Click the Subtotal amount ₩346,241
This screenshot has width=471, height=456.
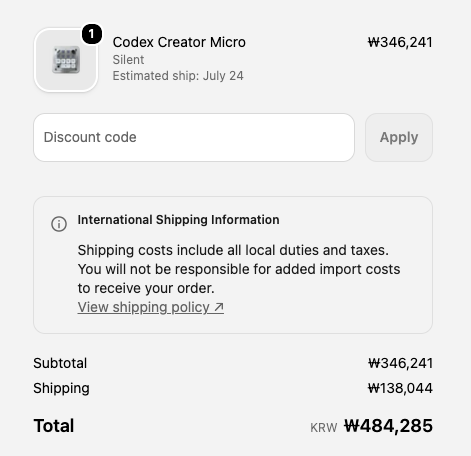pos(400,363)
